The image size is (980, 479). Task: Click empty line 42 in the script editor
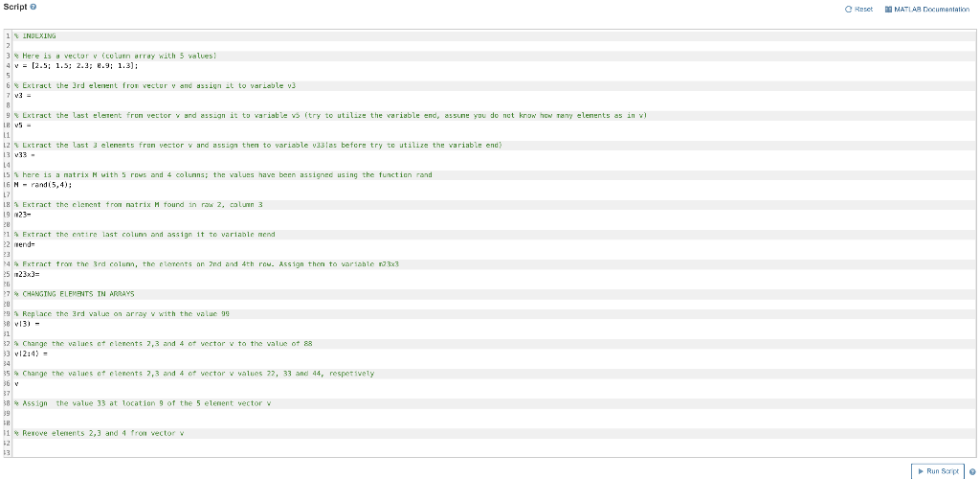coord(494,443)
